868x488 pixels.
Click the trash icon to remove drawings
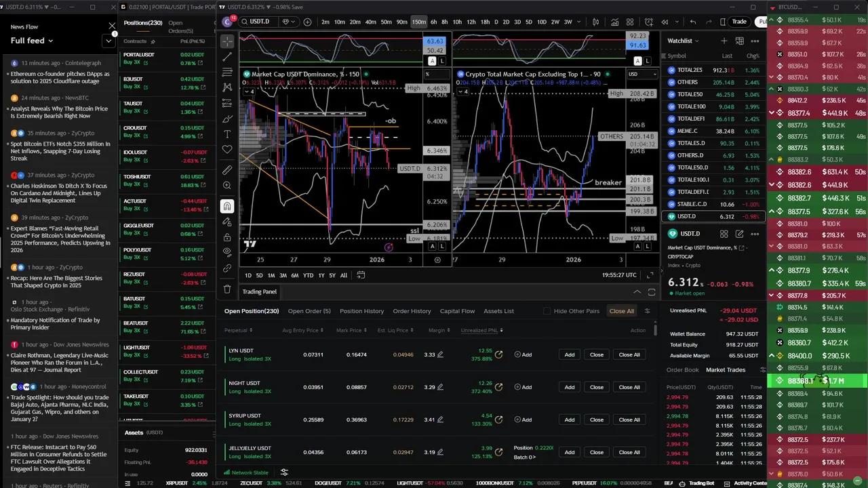pos(227,289)
